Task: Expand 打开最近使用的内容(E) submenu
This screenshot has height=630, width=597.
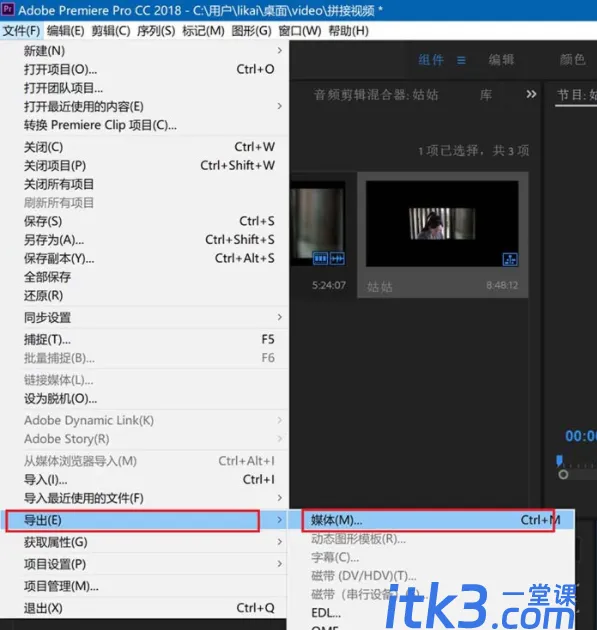Action: 145,106
